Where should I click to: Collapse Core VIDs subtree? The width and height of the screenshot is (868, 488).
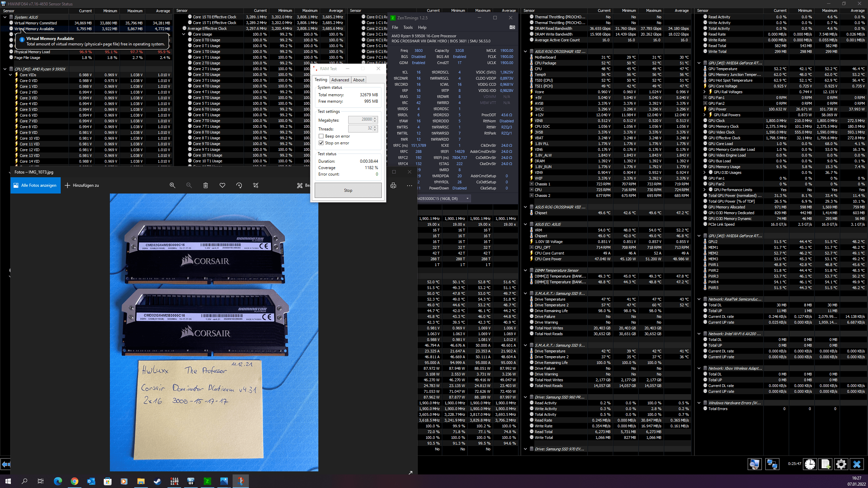point(11,75)
